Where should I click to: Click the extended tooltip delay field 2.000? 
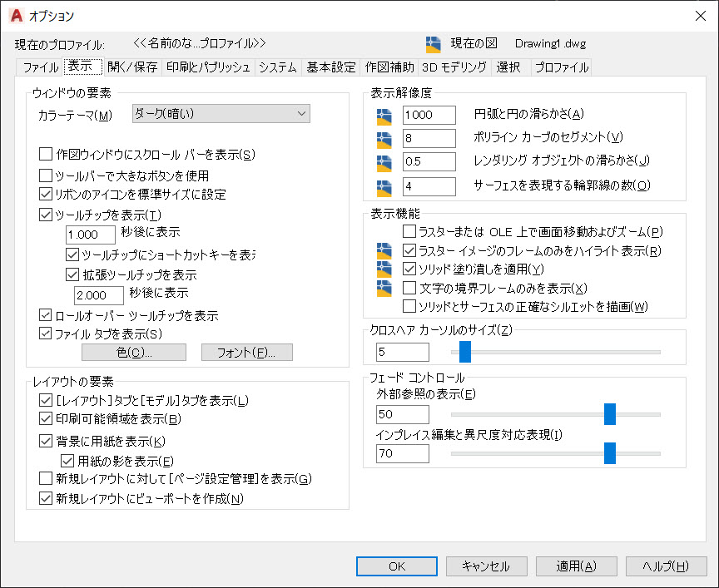point(98,295)
